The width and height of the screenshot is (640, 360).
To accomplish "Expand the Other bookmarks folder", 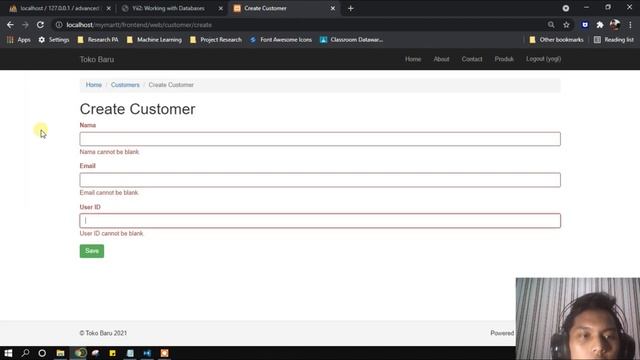I will point(556,40).
